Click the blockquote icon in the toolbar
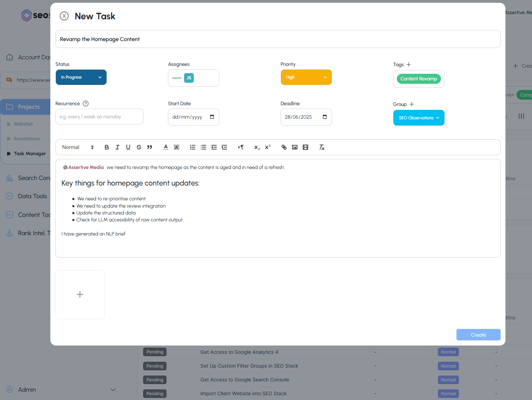 149,147
